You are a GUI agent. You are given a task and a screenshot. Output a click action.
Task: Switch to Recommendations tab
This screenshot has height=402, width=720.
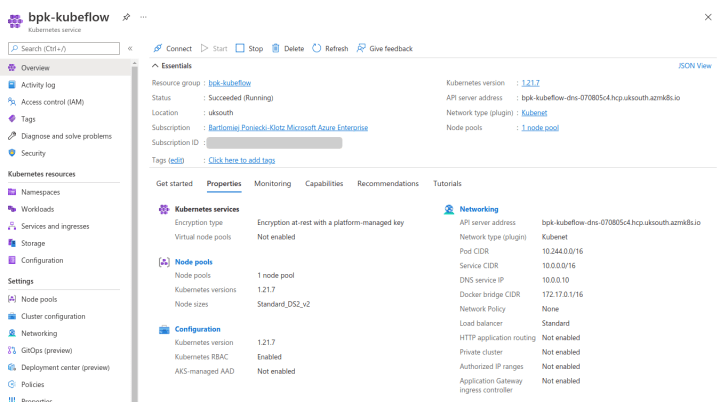click(388, 183)
